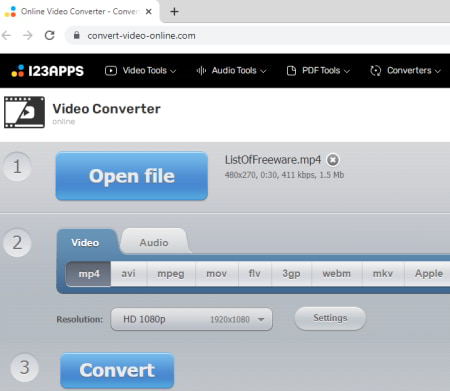Remove ListOfFreeware.mp4 with the X icon
Screen dimensions: 450x391
coord(333,160)
